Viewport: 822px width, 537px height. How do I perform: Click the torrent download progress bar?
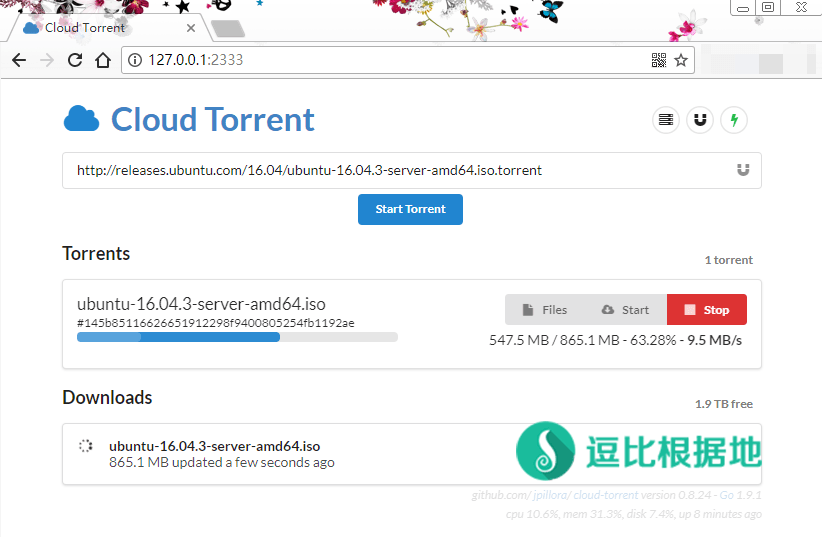pos(237,337)
